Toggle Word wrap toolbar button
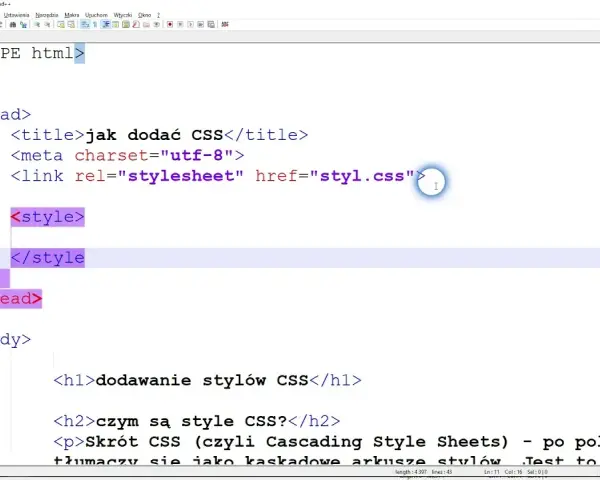600x480 pixels. [85, 24]
